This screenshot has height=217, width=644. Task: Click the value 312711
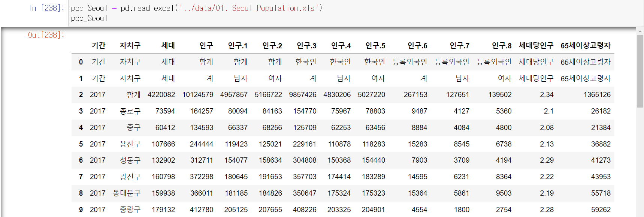pos(202,160)
